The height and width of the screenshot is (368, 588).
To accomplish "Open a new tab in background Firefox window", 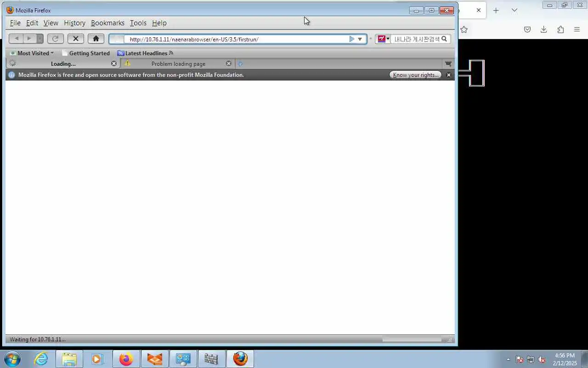I will [x=496, y=10].
